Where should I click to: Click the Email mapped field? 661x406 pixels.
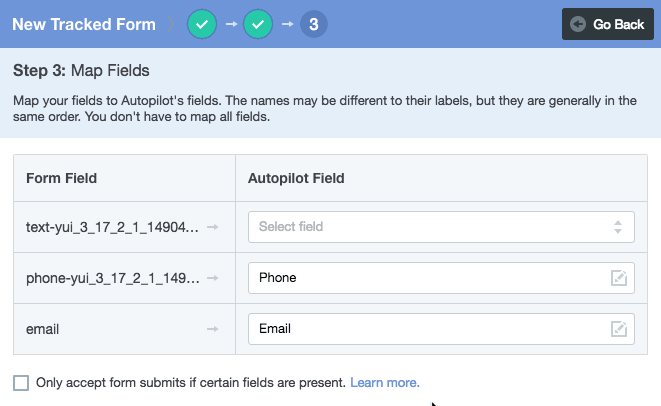click(441, 329)
